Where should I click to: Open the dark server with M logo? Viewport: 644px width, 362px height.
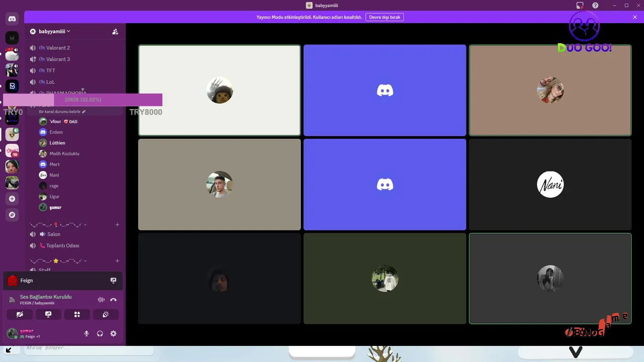pyautogui.click(x=12, y=38)
